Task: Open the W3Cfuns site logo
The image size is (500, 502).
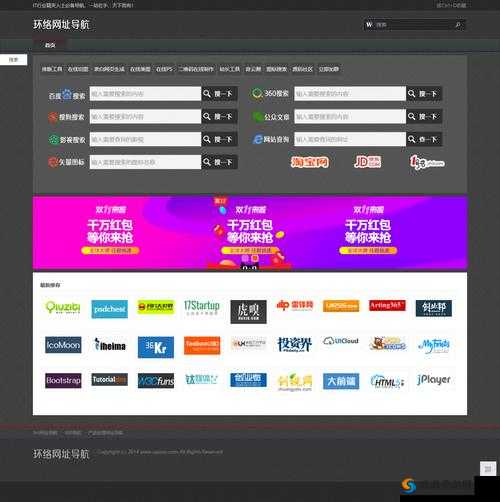Action: tap(156, 381)
